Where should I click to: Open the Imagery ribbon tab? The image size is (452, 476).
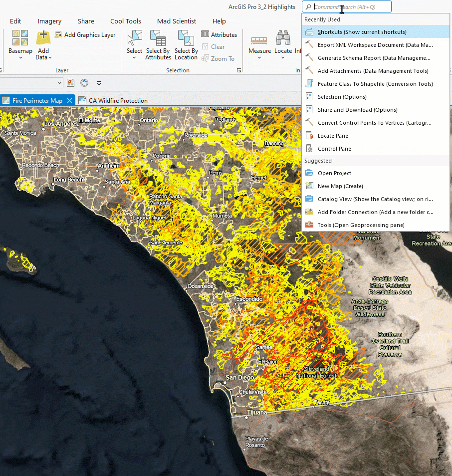tap(49, 21)
